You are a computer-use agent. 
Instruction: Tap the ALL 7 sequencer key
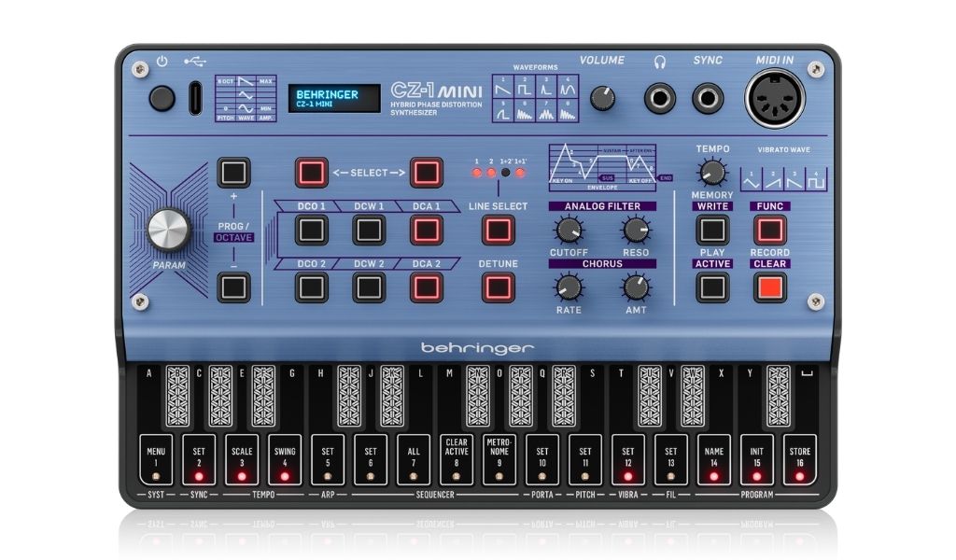[x=414, y=459]
